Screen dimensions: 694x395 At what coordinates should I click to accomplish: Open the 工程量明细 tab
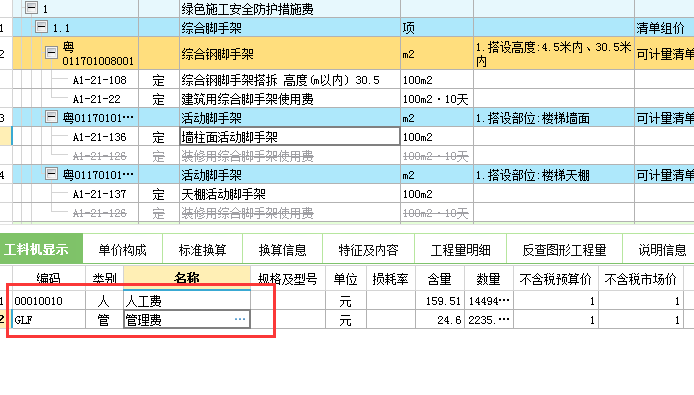pos(461,250)
